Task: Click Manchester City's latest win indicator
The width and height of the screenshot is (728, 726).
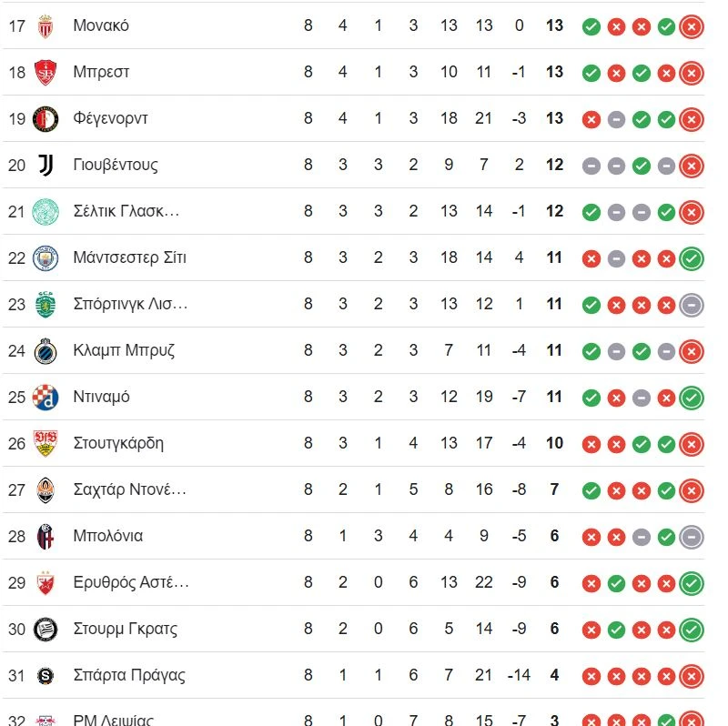Action: click(692, 258)
